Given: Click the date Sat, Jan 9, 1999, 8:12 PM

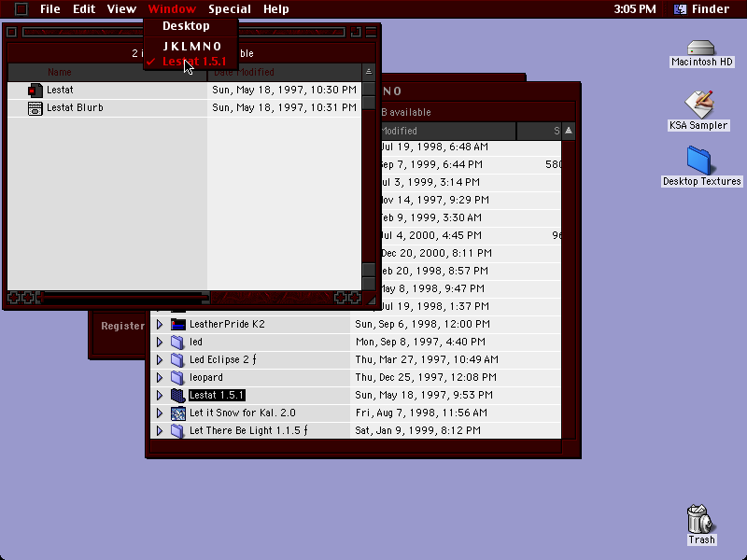Looking at the screenshot, I should coord(417,430).
